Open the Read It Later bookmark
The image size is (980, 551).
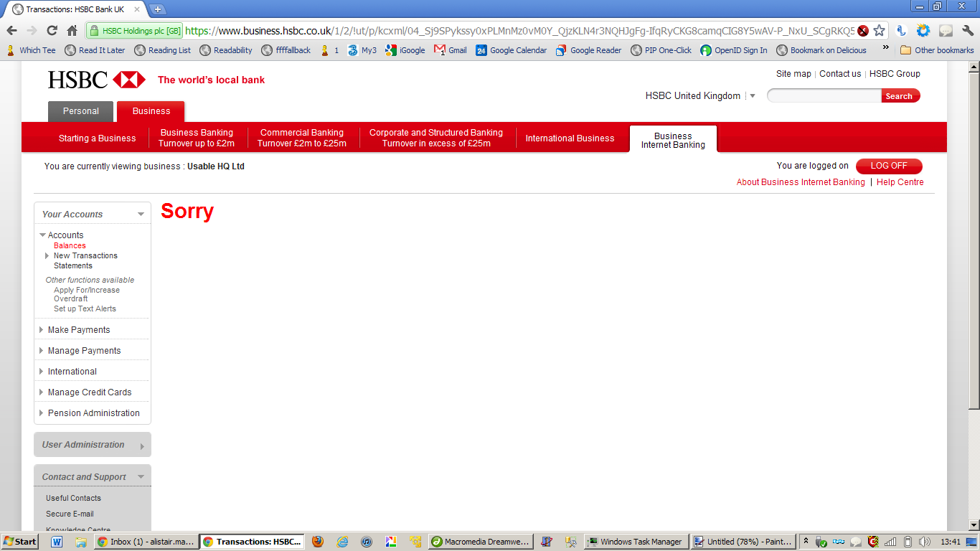(95, 50)
